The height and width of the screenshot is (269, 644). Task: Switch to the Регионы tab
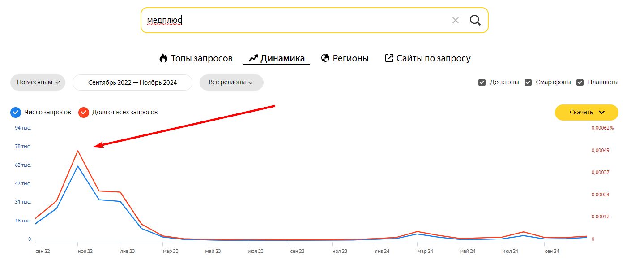350,58
